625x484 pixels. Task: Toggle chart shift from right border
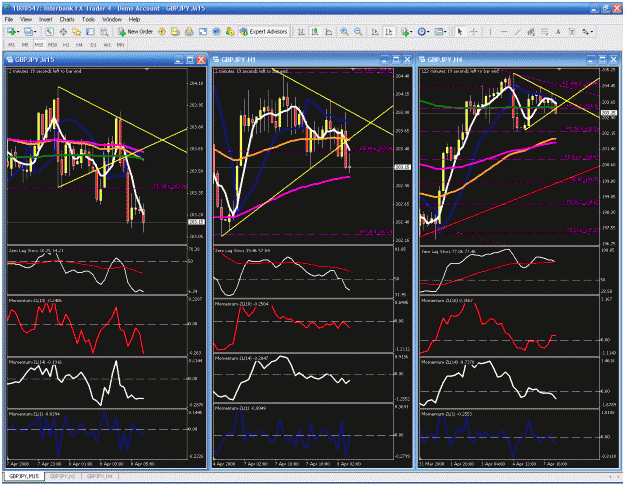tap(389, 31)
